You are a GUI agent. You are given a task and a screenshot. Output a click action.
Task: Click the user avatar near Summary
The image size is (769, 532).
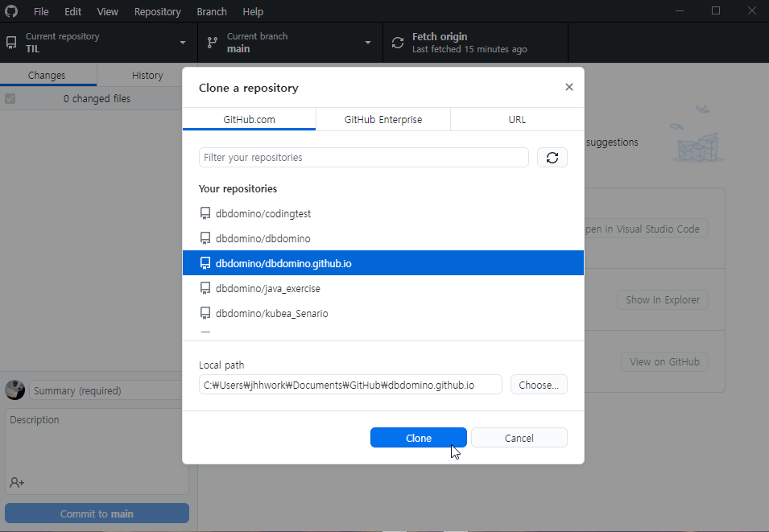(x=14, y=390)
